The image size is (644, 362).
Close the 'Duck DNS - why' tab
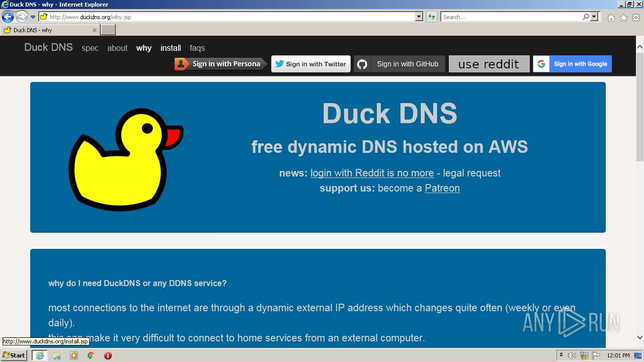[94, 30]
